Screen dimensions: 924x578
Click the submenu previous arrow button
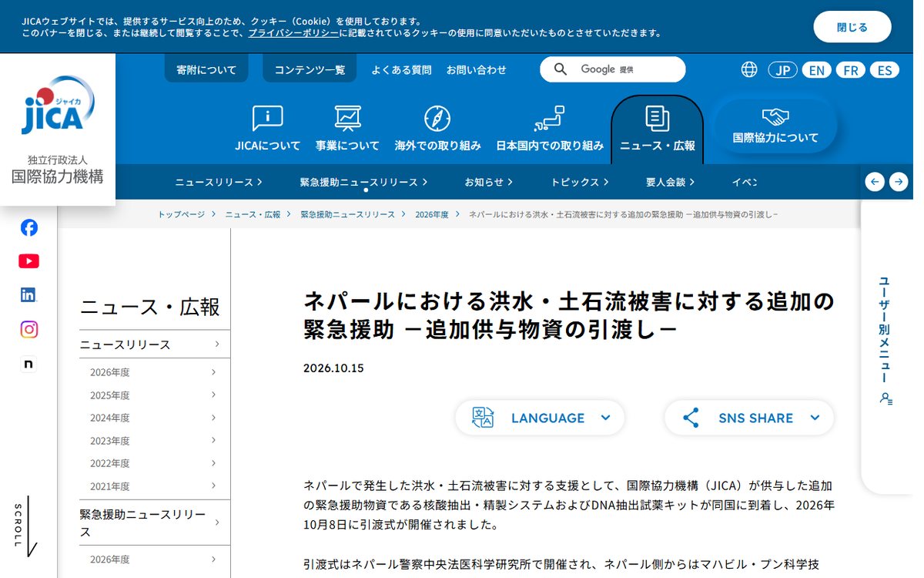pos(875,182)
